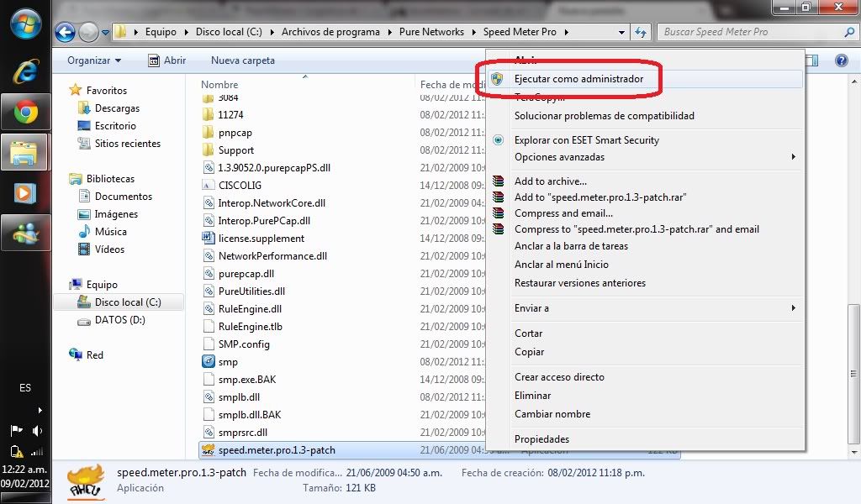Open Propiedades from the context menu

click(645, 438)
